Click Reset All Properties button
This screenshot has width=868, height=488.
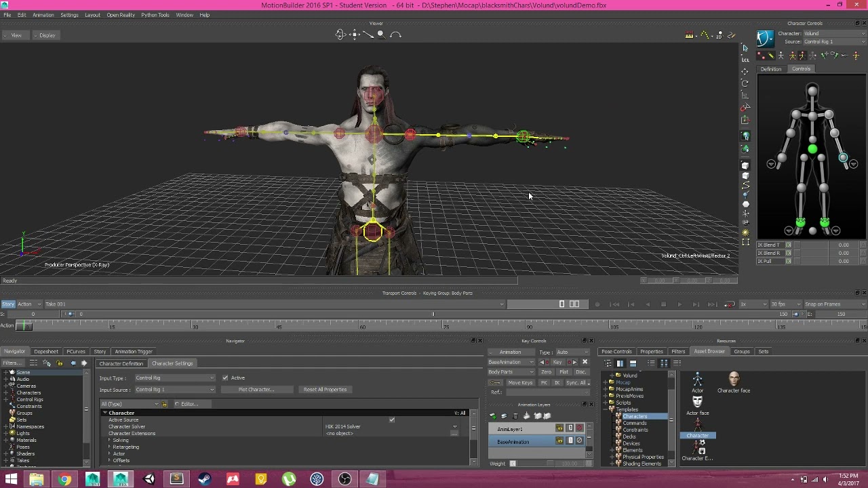[325, 390]
